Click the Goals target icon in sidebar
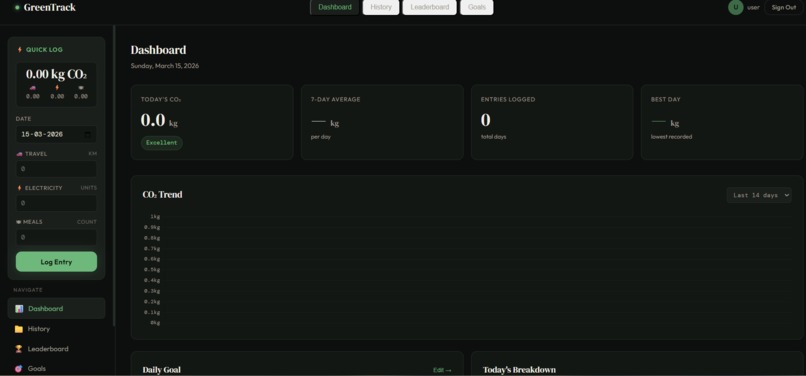Screen dimensions: 806x376 (19, 368)
